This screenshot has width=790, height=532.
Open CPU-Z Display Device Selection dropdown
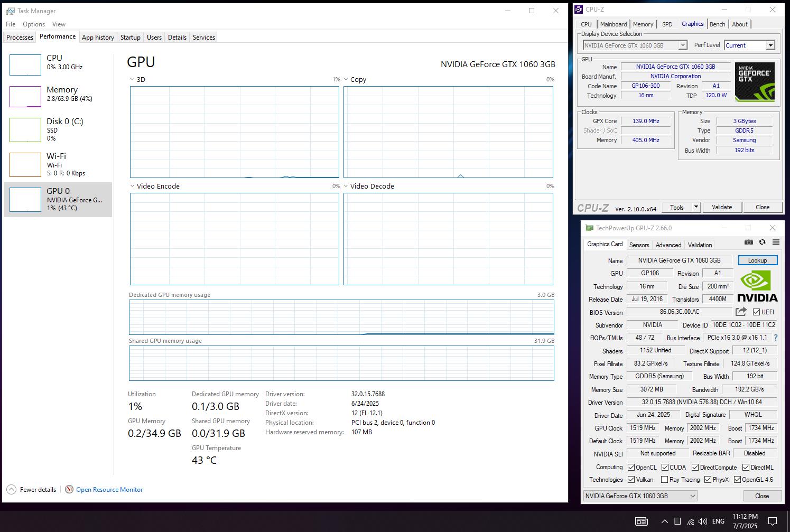tap(635, 45)
